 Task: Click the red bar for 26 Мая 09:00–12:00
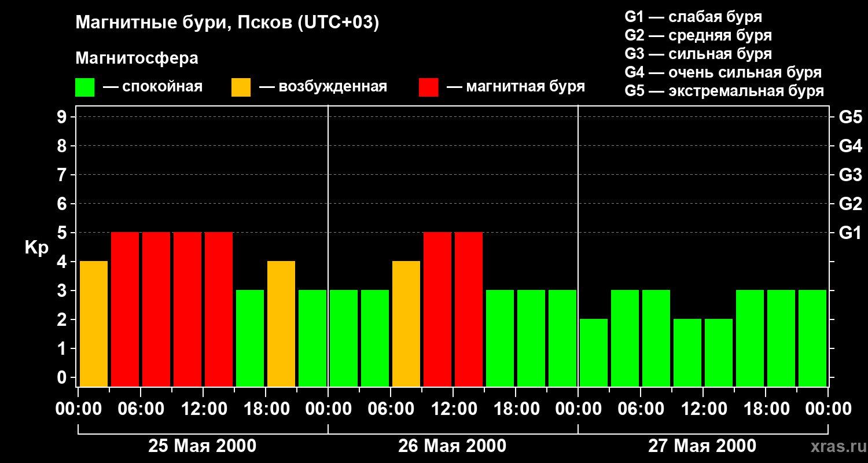click(x=437, y=310)
